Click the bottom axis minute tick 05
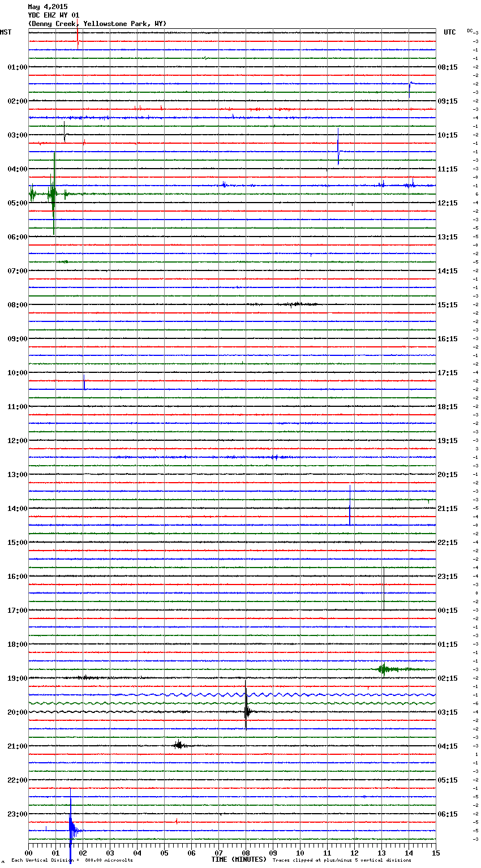The image size is (481, 868). pos(164,853)
